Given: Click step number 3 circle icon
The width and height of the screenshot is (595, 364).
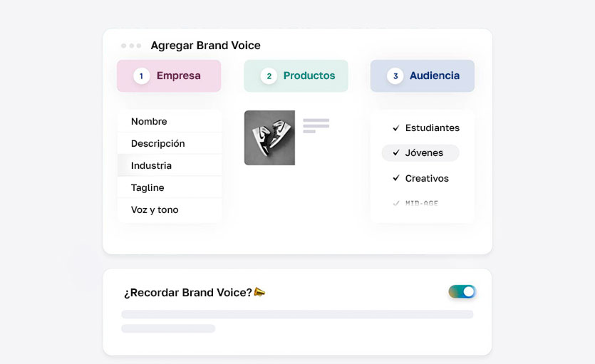Looking at the screenshot, I should [395, 76].
